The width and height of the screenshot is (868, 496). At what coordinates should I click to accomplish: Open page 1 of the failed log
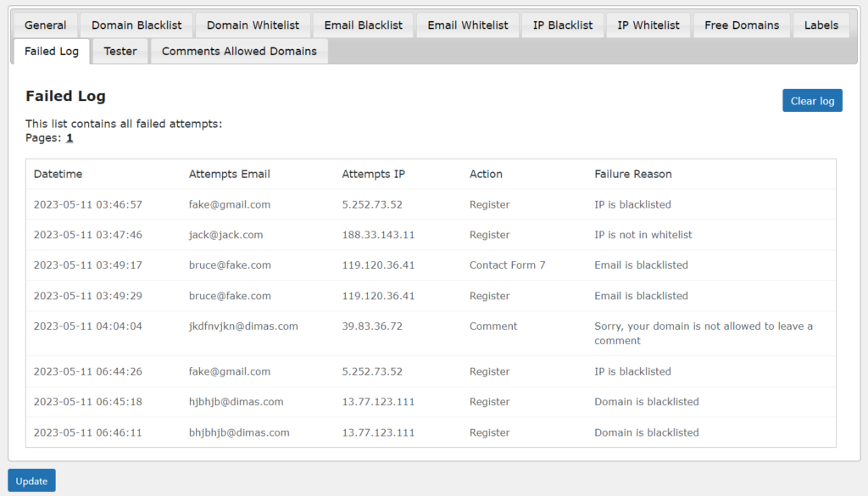(69, 137)
